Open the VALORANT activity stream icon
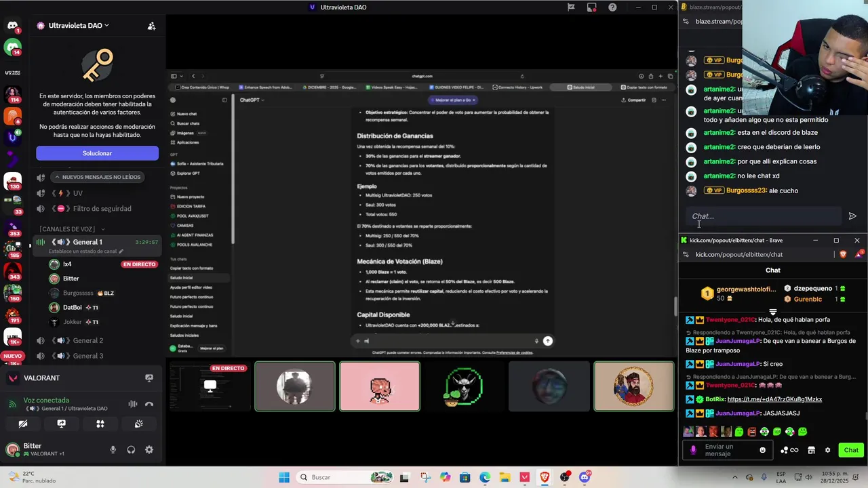This screenshot has width=868, height=488. 149,378
